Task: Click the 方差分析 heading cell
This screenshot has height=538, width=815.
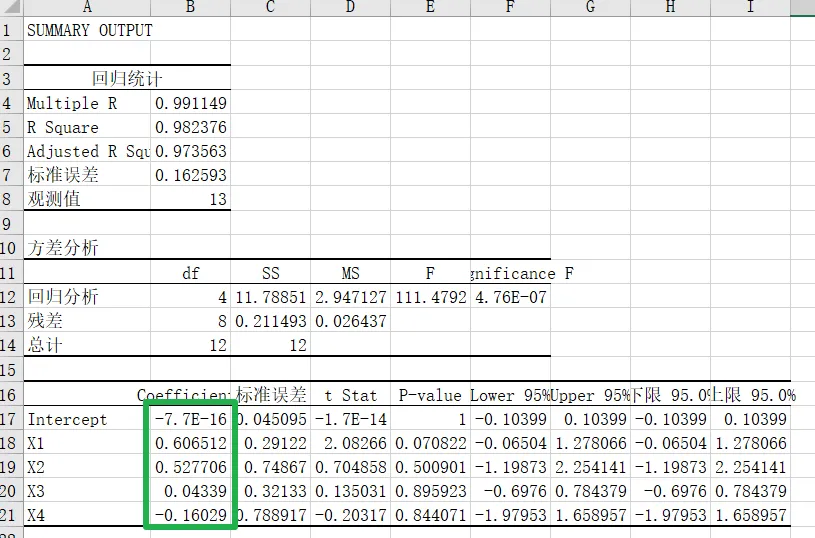Action: tap(87, 247)
